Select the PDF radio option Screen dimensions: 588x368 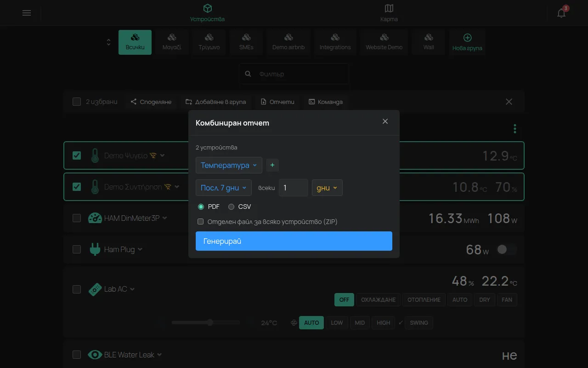[201, 207]
